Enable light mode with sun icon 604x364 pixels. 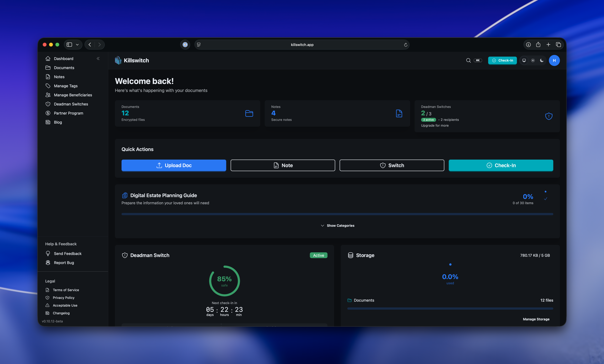[x=533, y=60]
